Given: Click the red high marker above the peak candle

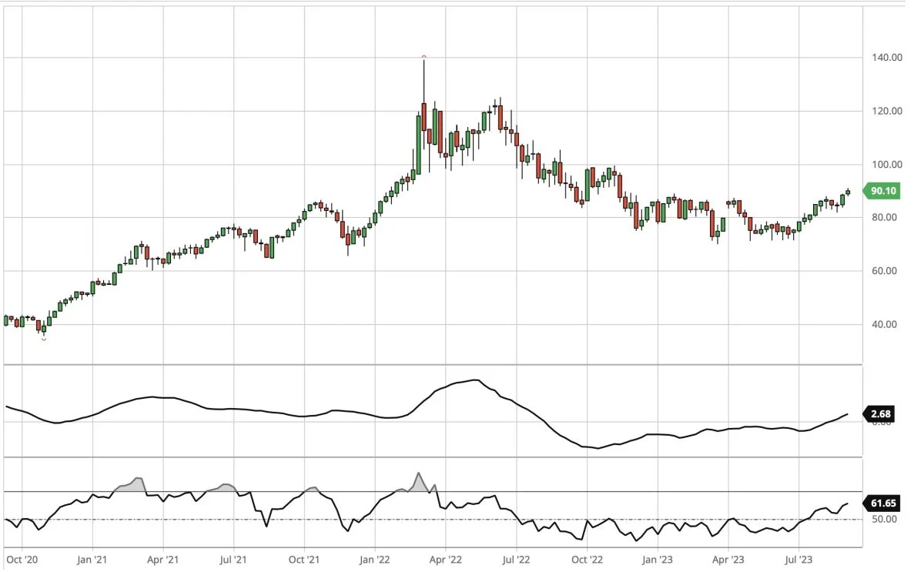Looking at the screenshot, I should tap(423, 57).
